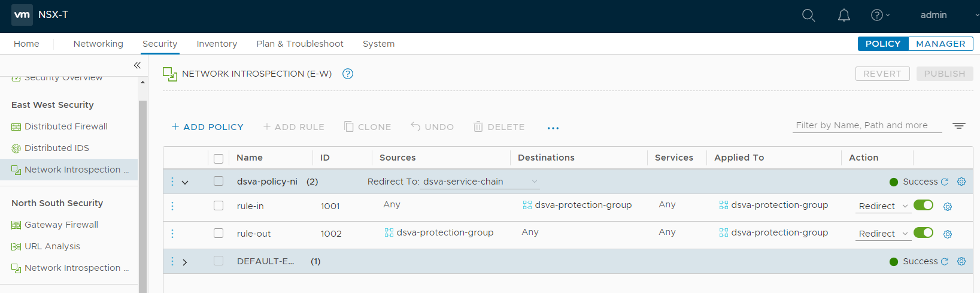Screen dimensions: 980x293
Task: Open the rule-out Redirect action dropdown
Action: click(x=884, y=234)
